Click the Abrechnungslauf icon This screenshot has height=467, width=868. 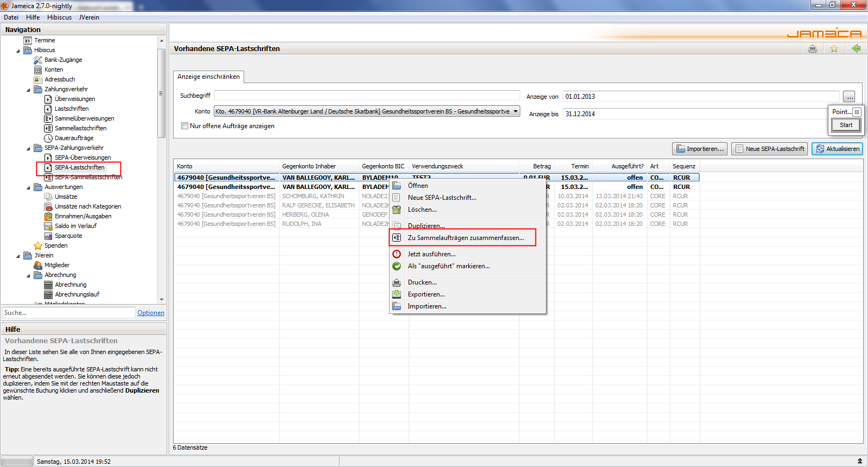pos(48,294)
